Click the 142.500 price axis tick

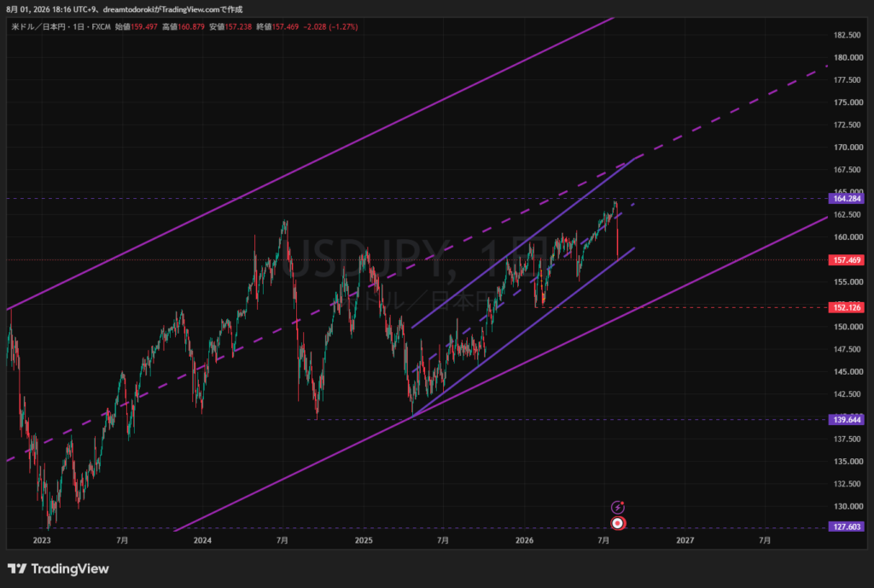(848, 394)
